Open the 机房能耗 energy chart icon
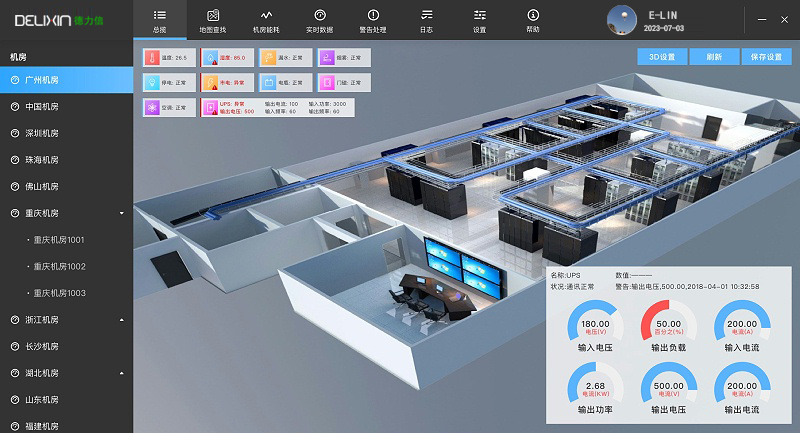 (266, 15)
